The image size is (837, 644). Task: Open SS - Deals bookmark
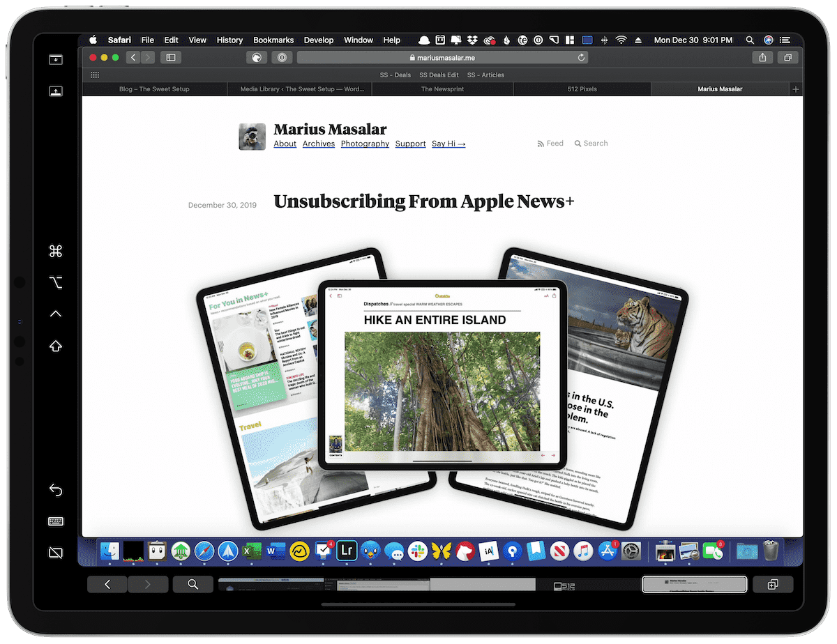[395, 75]
